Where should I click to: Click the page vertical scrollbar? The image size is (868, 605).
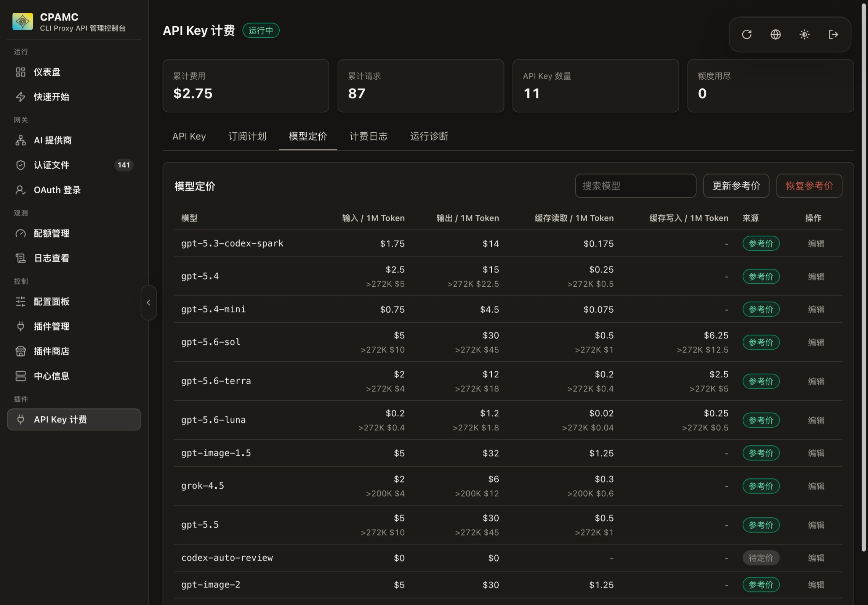tap(864, 277)
